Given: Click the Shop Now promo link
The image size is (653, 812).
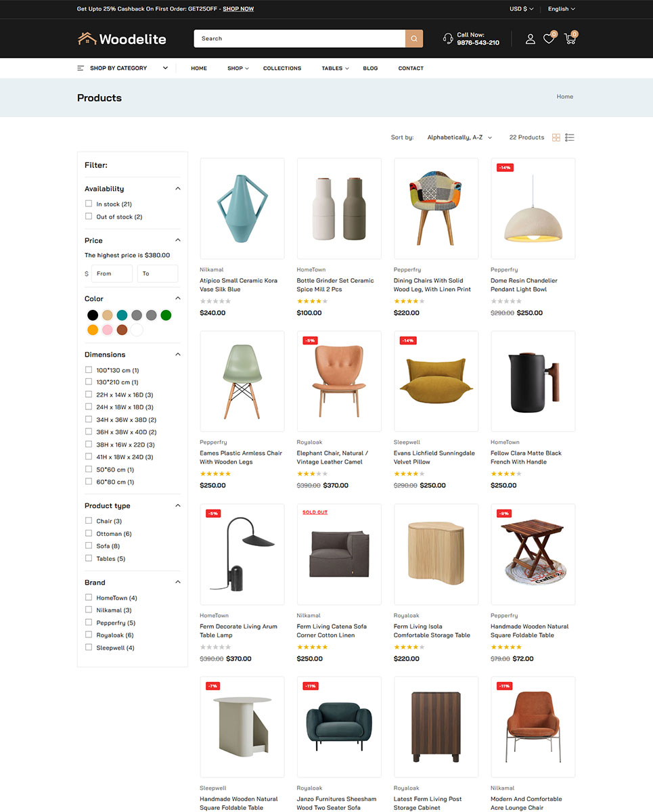Looking at the screenshot, I should [x=238, y=9].
